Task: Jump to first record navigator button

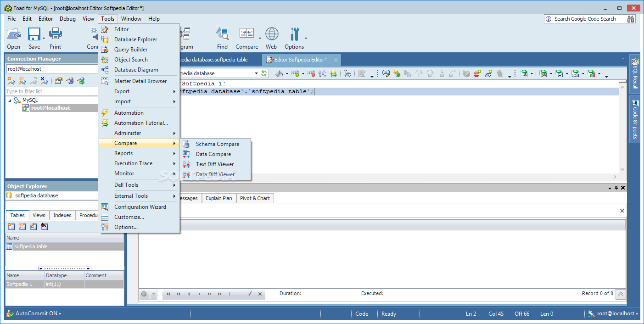Action: pos(168,294)
